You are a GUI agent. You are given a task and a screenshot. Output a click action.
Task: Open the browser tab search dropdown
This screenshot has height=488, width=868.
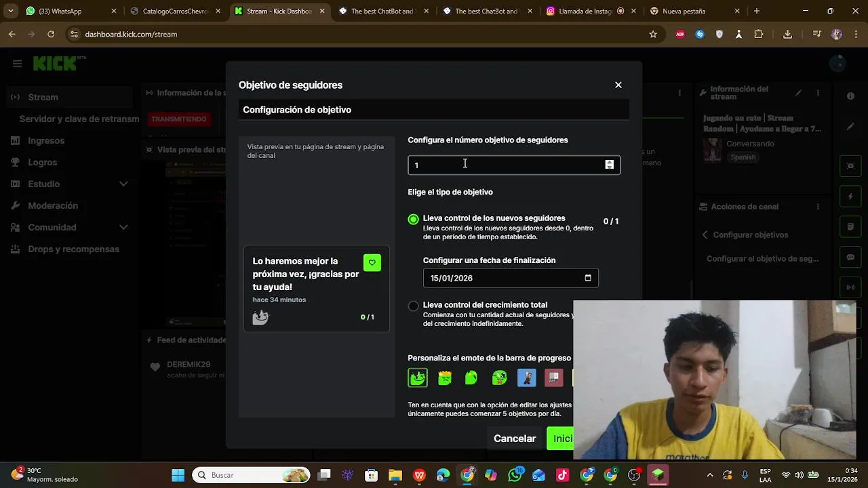(10, 11)
